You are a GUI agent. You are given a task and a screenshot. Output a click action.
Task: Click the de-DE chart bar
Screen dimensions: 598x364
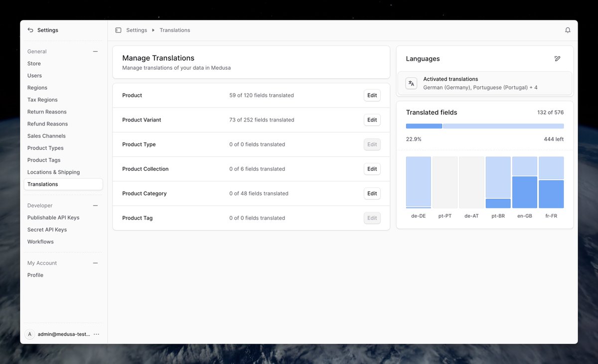[419, 182]
